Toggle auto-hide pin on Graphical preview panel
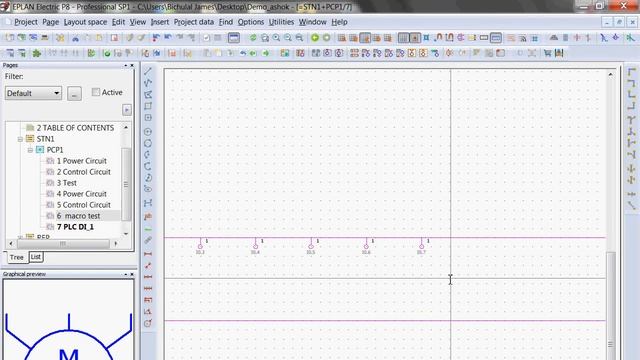 [126, 274]
